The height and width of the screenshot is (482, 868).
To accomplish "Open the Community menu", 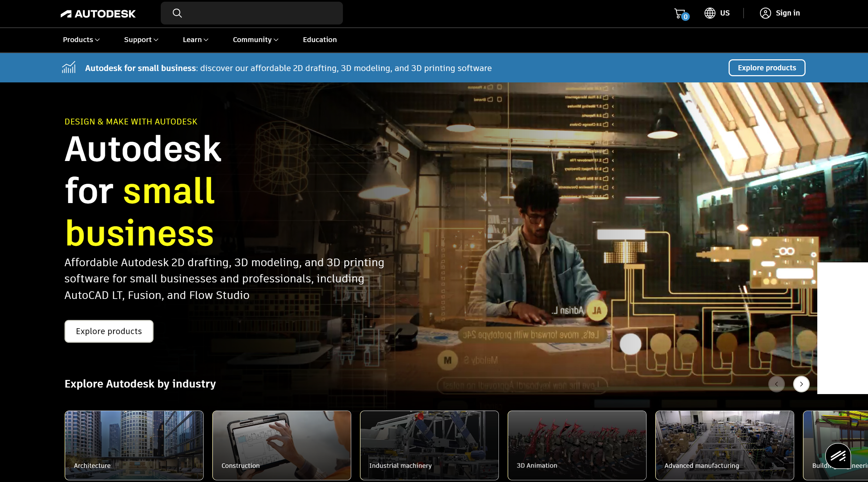I will click(256, 40).
